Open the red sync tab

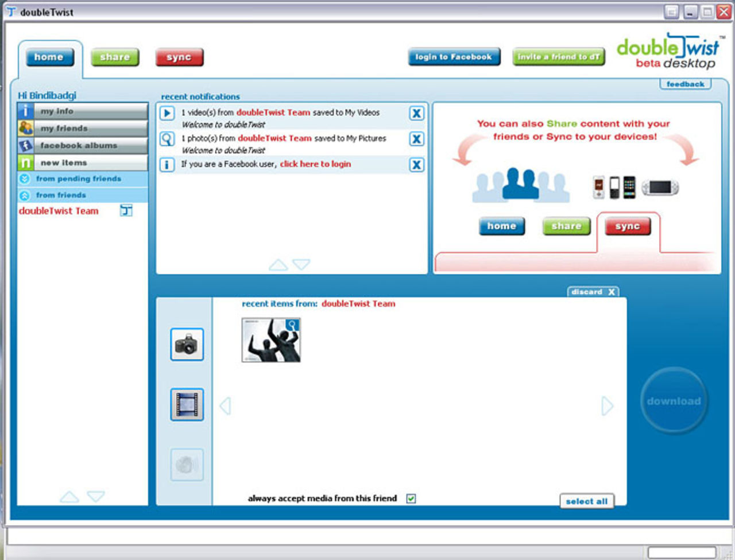pyautogui.click(x=179, y=57)
